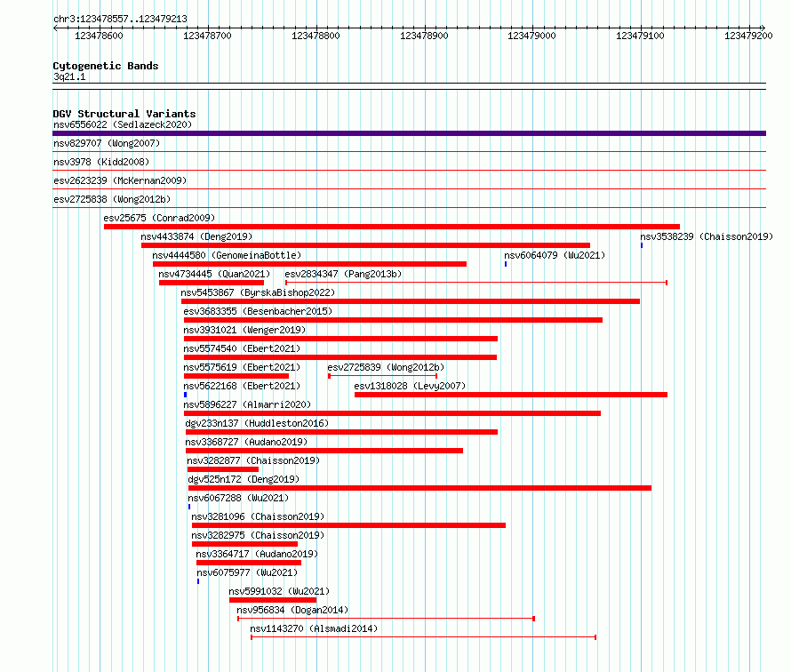Click nsv5991032 (Wu2021) label
Screen dimensions: 791x672
point(279,591)
